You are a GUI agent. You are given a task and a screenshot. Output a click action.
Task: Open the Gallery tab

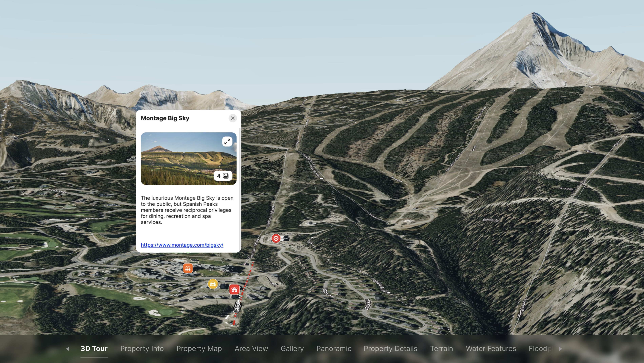(x=292, y=349)
